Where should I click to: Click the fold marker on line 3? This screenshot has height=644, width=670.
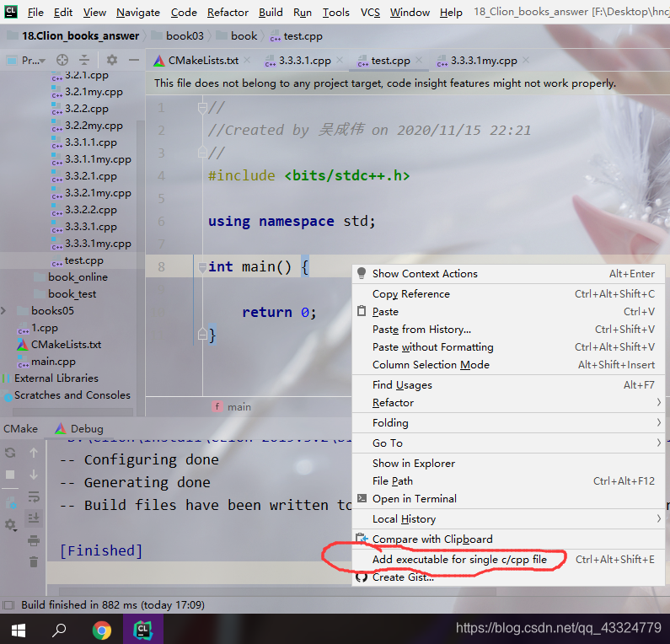[202, 153]
